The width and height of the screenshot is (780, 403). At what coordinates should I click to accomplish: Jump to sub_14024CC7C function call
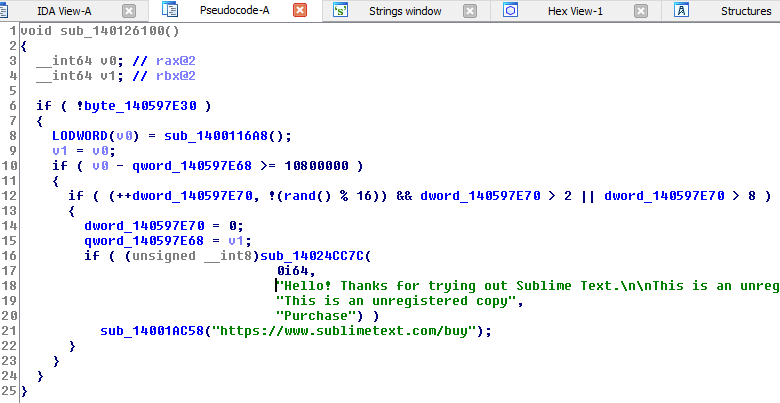(312, 255)
